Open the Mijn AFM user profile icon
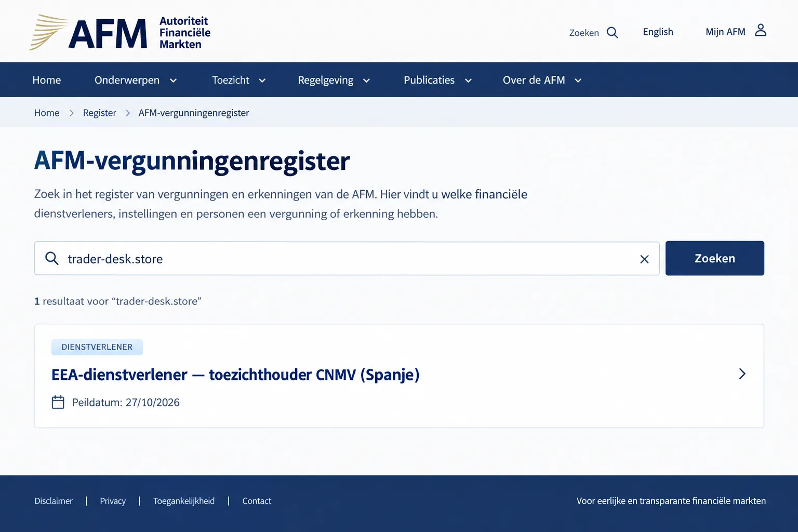Image resolution: width=798 pixels, height=532 pixels. 761,30
